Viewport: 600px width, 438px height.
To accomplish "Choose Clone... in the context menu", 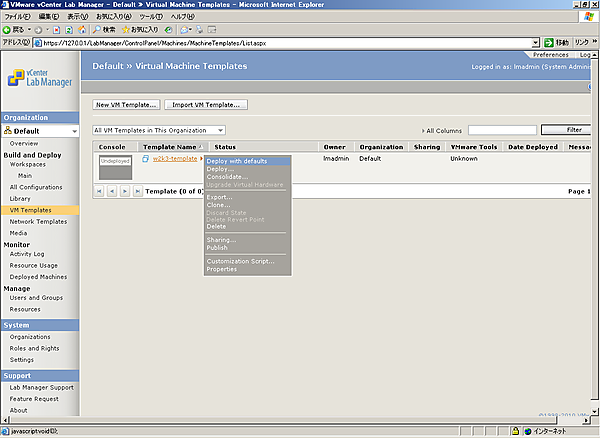I will coord(218,205).
